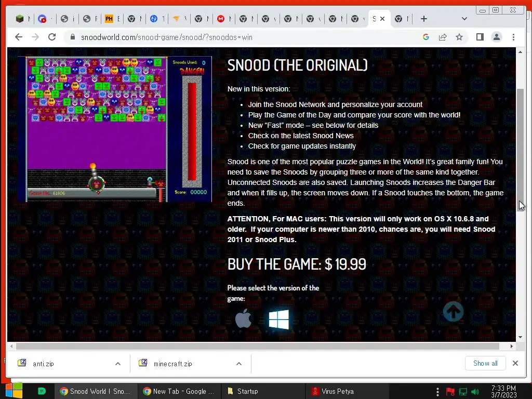The width and height of the screenshot is (532, 399).
Task: Go back to the previous page
Action: pyautogui.click(x=19, y=37)
